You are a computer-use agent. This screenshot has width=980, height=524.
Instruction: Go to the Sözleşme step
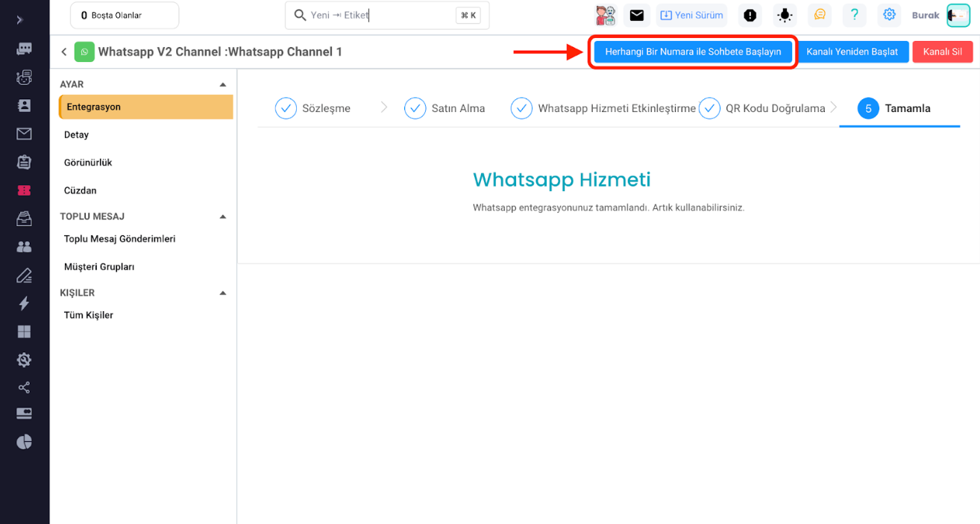tap(312, 108)
